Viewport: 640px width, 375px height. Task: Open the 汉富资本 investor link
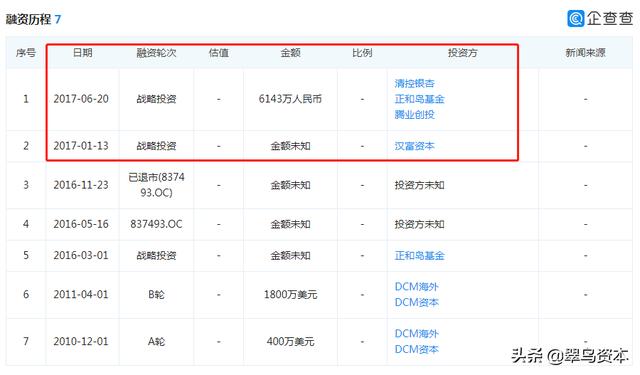[x=414, y=146]
